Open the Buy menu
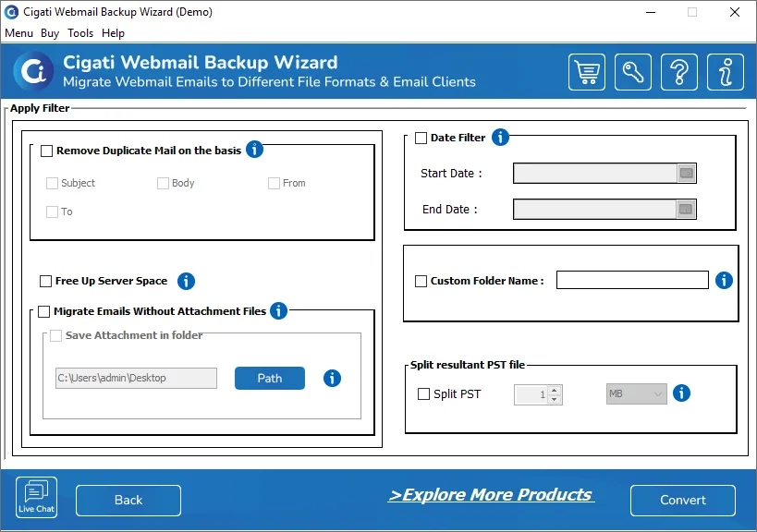Screen dimensions: 757x532 point(50,33)
